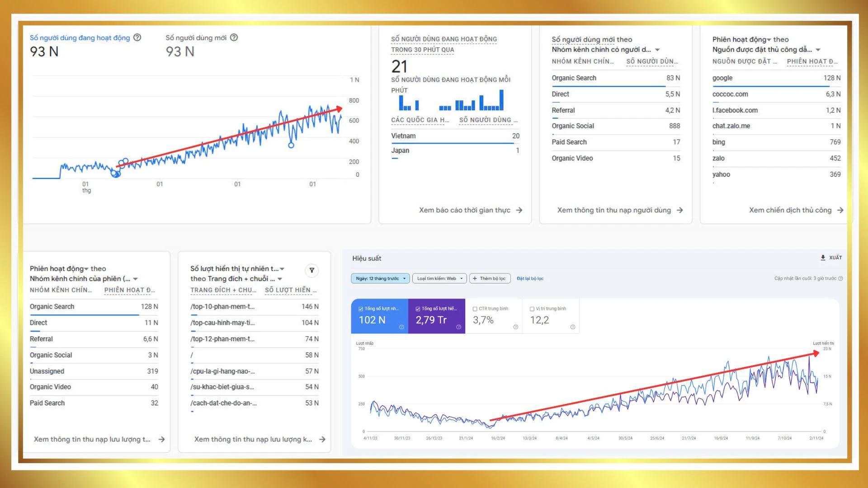868x488 pixels.
Task: Click Đặt lại bộ lọc link
Action: 530,278
